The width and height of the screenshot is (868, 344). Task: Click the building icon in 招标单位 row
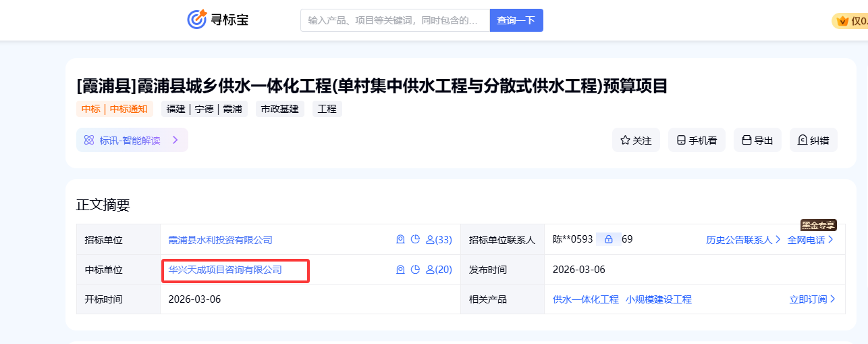click(400, 239)
